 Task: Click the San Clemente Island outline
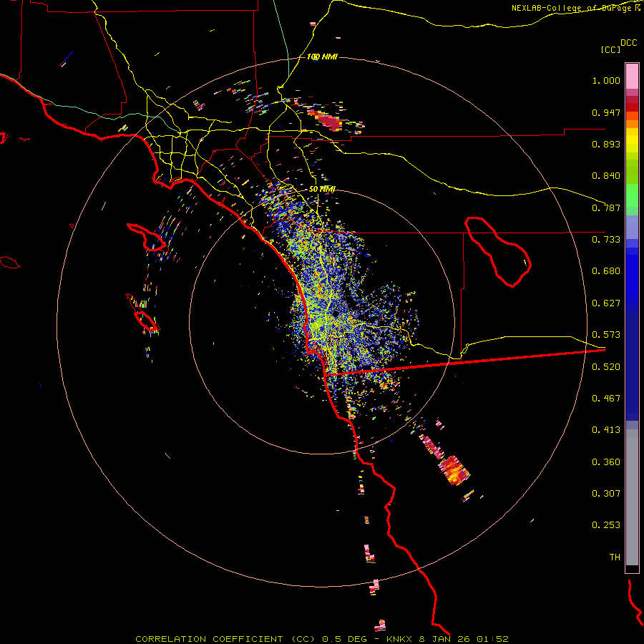click(x=146, y=321)
